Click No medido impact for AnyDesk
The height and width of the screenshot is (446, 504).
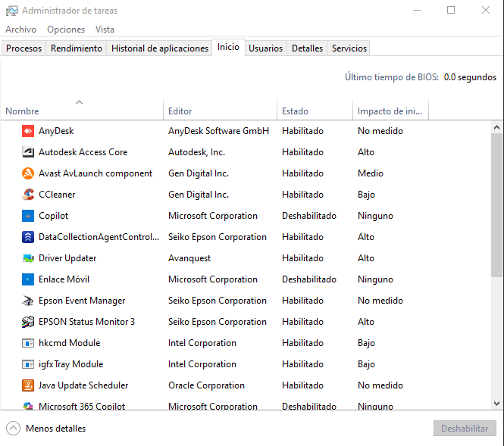[x=380, y=131]
